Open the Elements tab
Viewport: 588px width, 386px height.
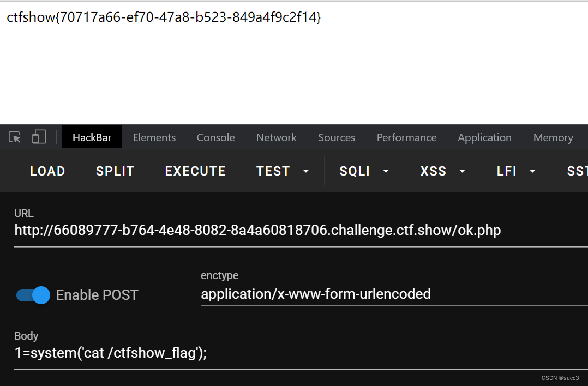(x=154, y=137)
